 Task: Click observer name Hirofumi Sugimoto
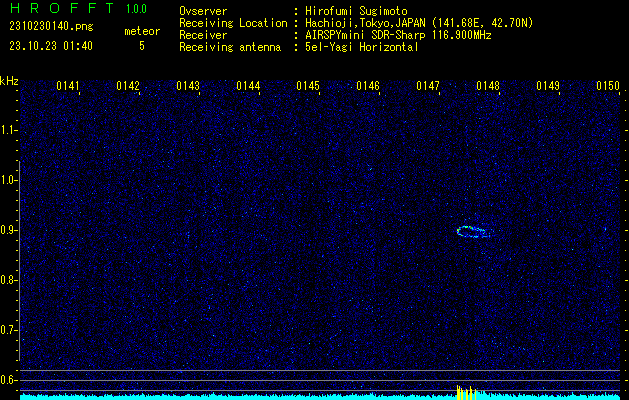pyautogui.click(x=356, y=11)
